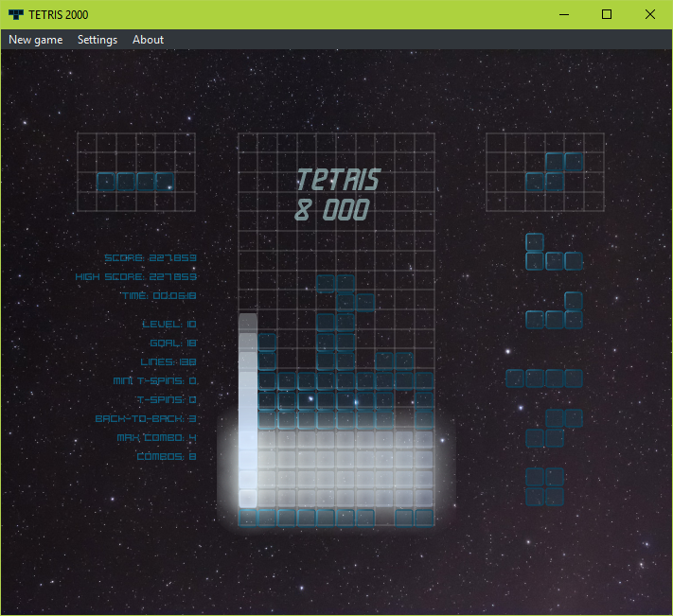Click the 'BACK-TO-BACK: 3' readout

(x=146, y=418)
